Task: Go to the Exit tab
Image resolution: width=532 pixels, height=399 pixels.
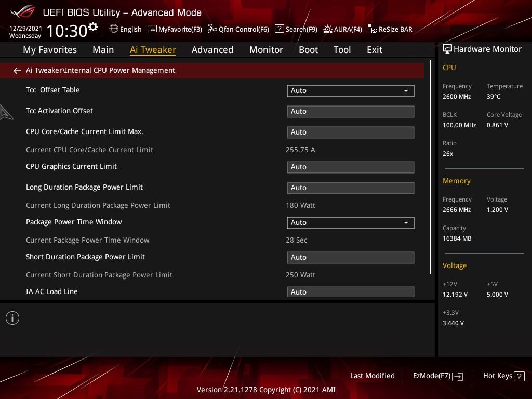Action: (x=375, y=50)
